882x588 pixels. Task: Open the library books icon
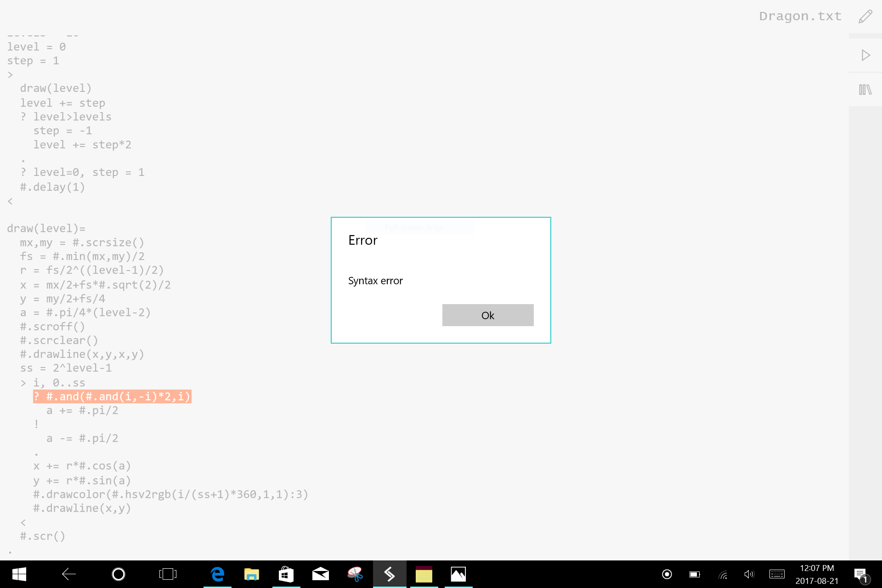click(x=865, y=90)
